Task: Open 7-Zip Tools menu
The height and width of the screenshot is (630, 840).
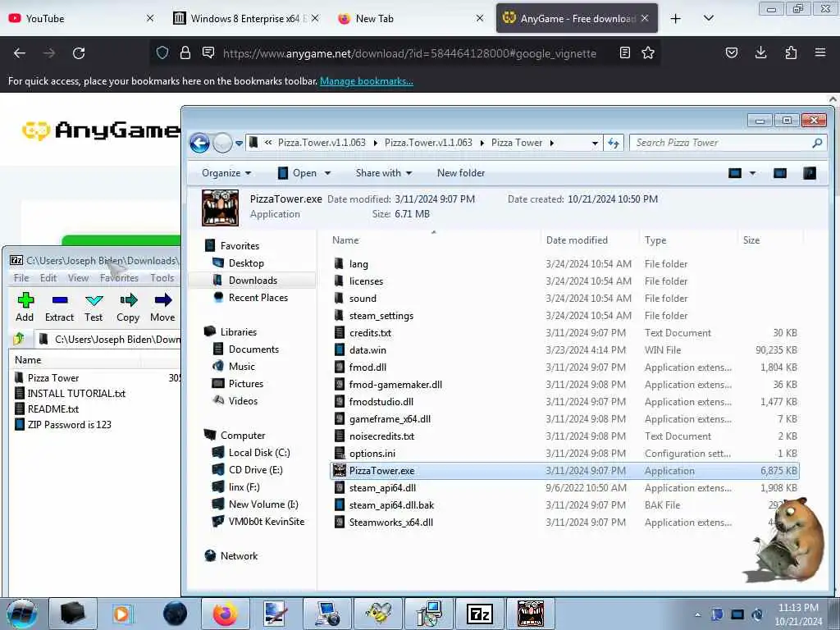Action: click(162, 278)
